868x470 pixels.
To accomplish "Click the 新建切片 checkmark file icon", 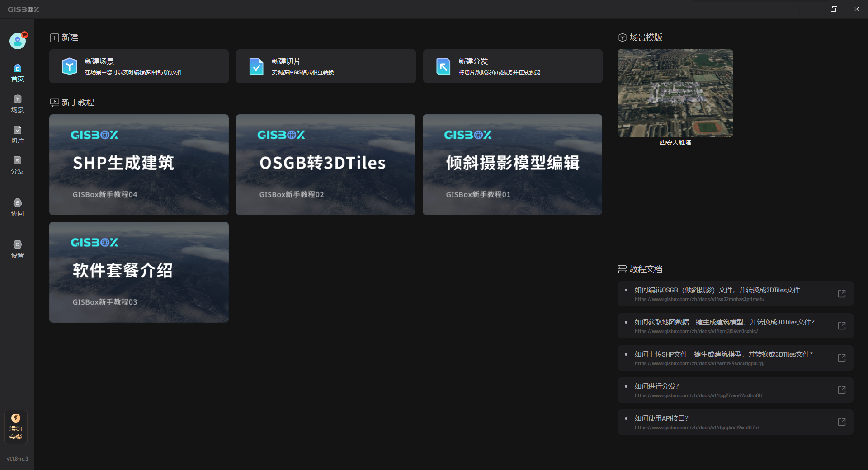I will (x=256, y=66).
